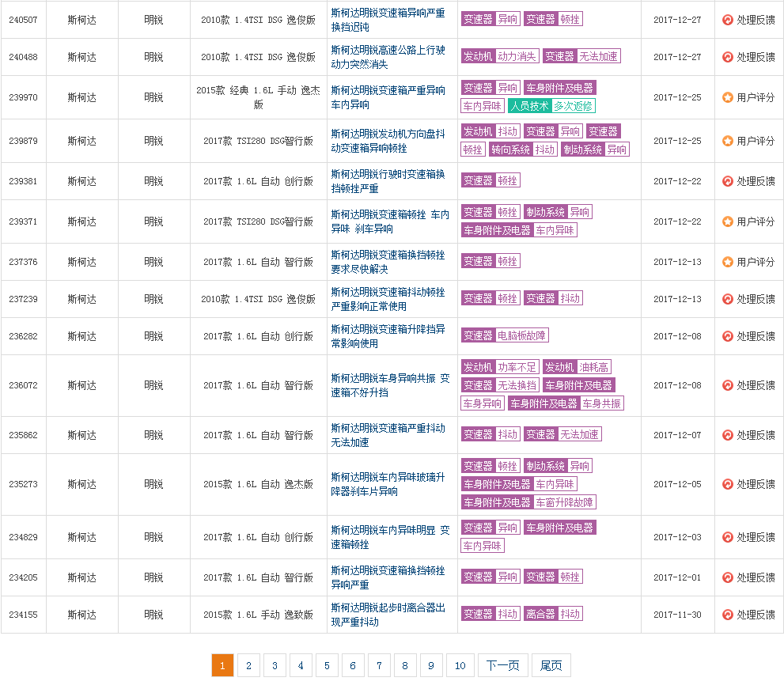Go to page 7 of results
The width and height of the screenshot is (784, 685).
coord(379,665)
